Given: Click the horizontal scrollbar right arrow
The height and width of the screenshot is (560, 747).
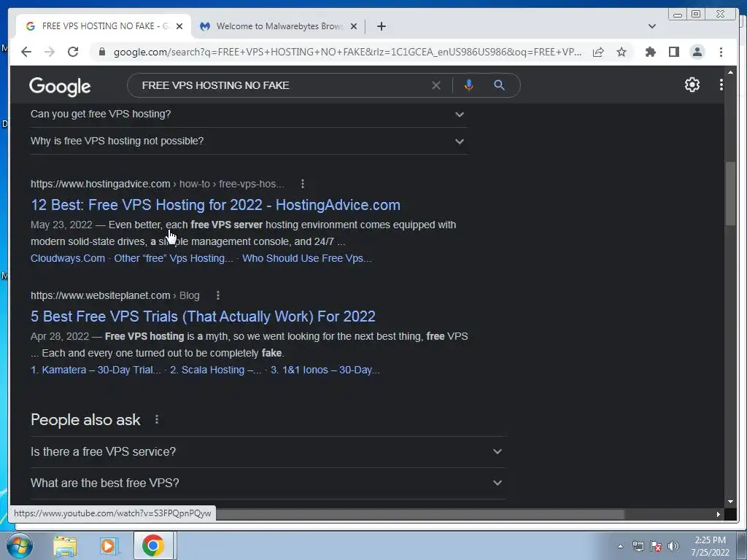Looking at the screenshot, I should 718,514.
